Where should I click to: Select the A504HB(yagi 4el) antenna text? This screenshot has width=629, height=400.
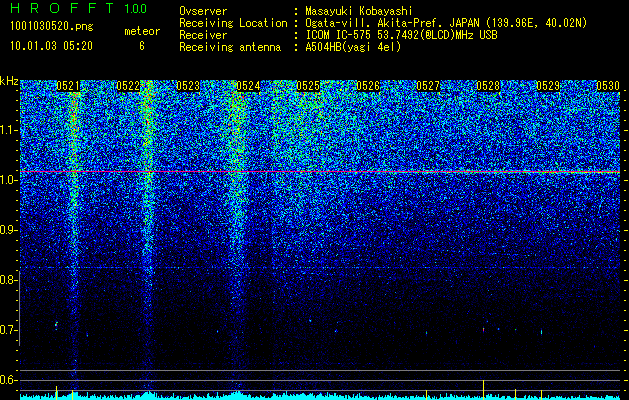coord(353,47)
